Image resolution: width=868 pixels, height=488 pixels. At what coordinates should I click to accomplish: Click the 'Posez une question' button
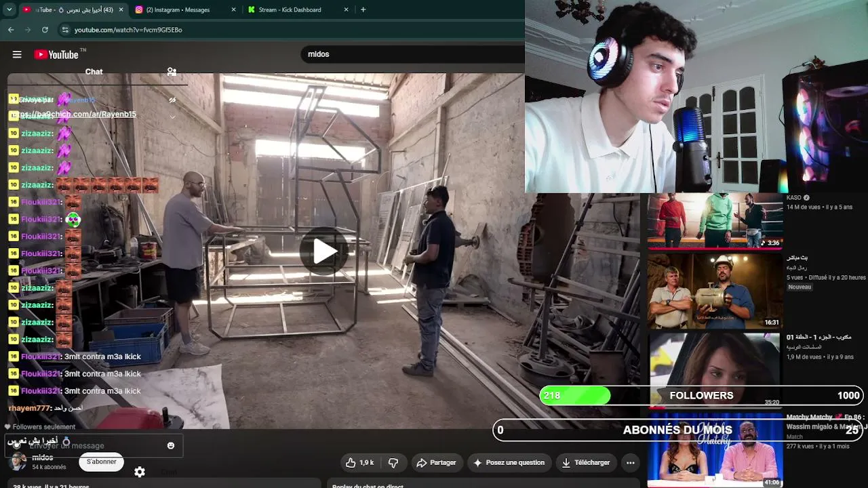[509, 462]
